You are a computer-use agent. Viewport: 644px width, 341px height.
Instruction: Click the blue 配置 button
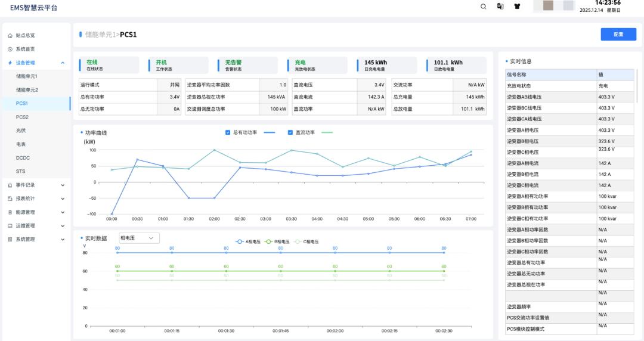click(618, 35)
